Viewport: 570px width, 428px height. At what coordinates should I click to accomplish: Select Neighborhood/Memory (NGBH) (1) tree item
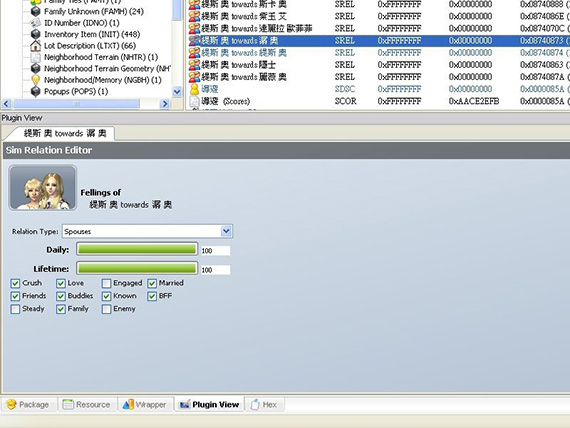click(103, 80)
